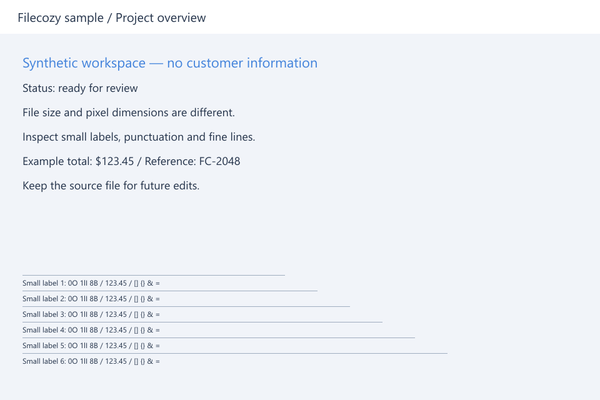Image resolution: width=600 pixels, height=400 pixels.
Task: Click 'Inspect small labels, punctuation and fine lines.'
Action: pyautogui.click(x=139, y=137)
